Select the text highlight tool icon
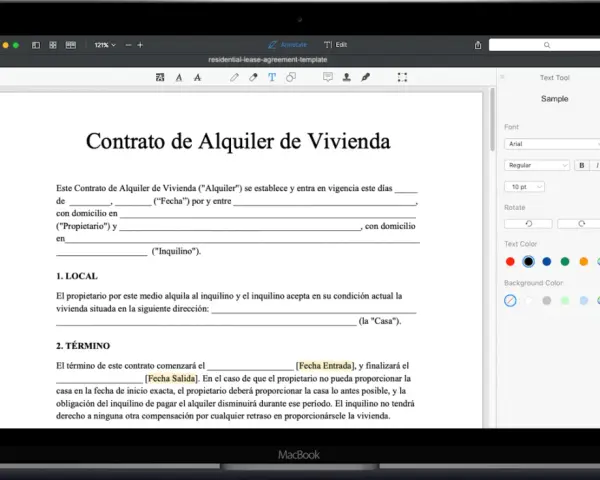Screen dimensions: 600x480 (160, 77)
